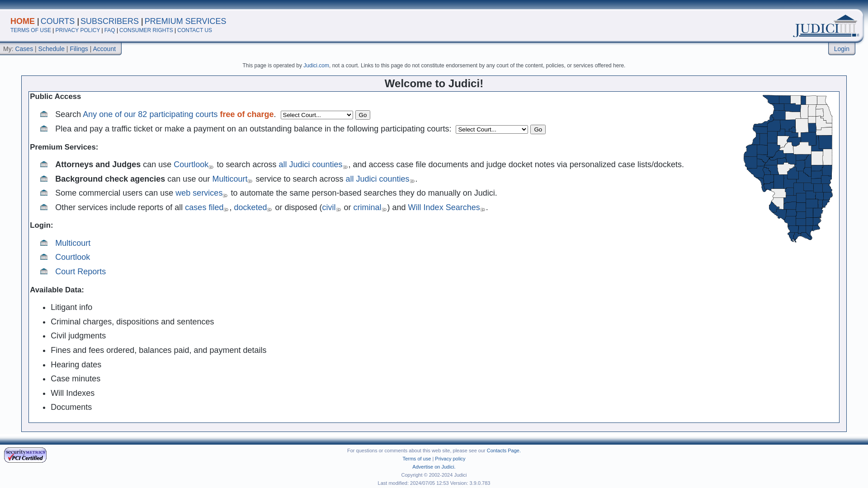Screen dimensions: 868x488
Task: Open the SUBSCRIBERS menu item
Action: click(x=109, y=21)
